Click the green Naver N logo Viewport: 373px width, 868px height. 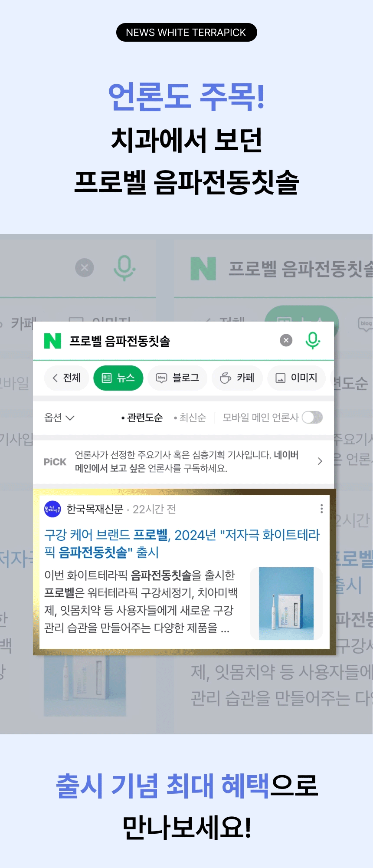click(x=52, y=341)
